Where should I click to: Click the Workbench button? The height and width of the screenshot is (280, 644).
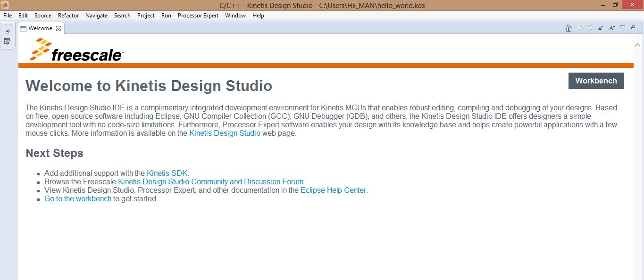pyautogui.click(x=596, y=81)
